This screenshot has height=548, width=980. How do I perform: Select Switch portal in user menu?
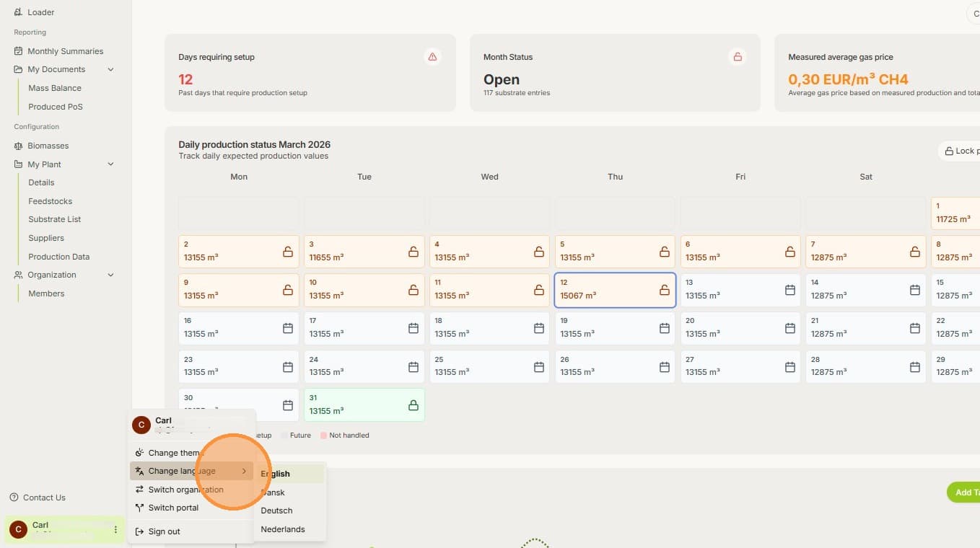pos(191,508)
